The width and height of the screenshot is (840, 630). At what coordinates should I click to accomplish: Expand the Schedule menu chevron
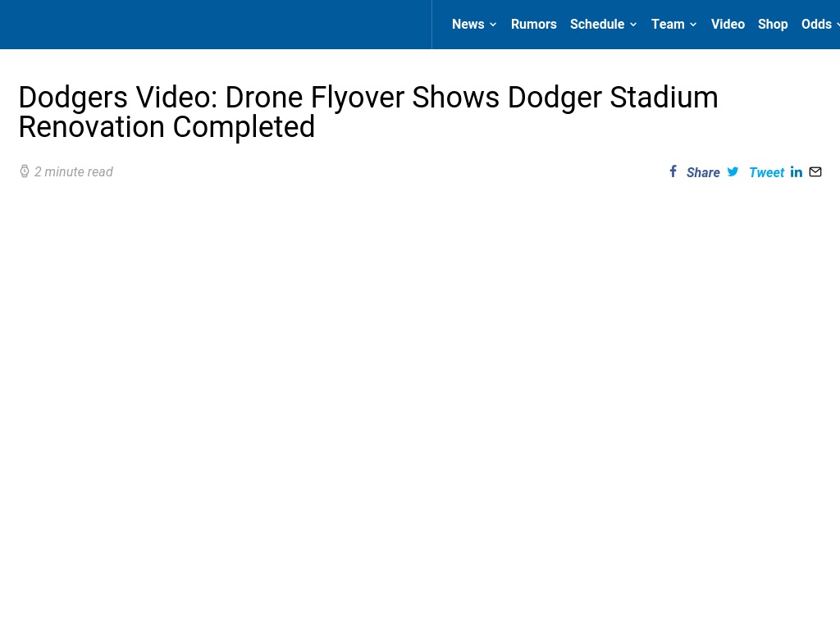[x=633, y=25]
